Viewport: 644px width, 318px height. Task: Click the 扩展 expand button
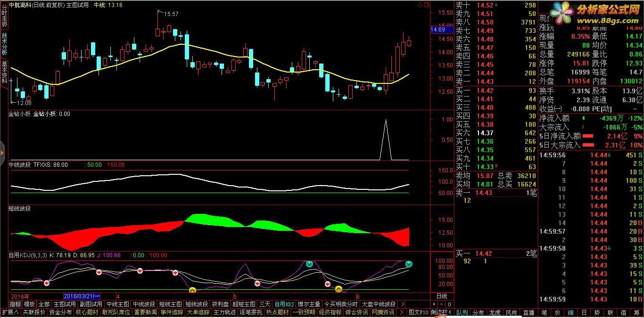10,312
